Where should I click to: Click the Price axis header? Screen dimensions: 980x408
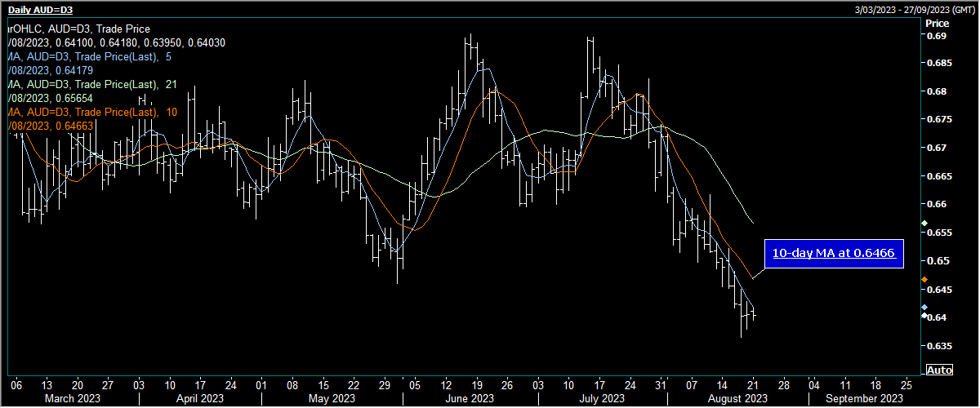(x=937, y=24)
